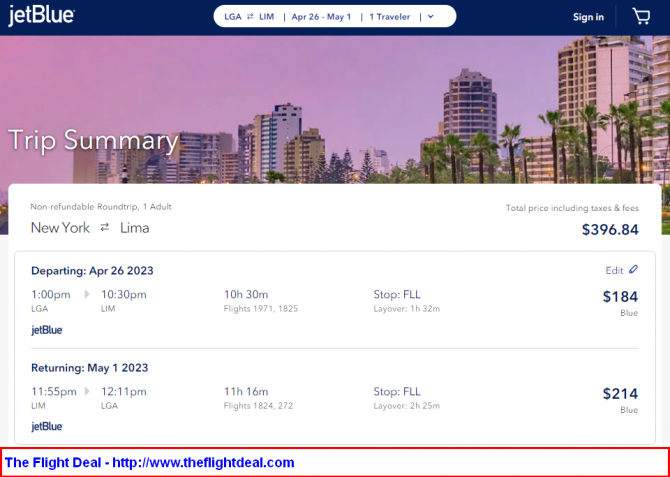Viewport: 670px width, 477px height.
Task: Click the Departing: Apr 26 2023 heading
Action: [92, 271]
